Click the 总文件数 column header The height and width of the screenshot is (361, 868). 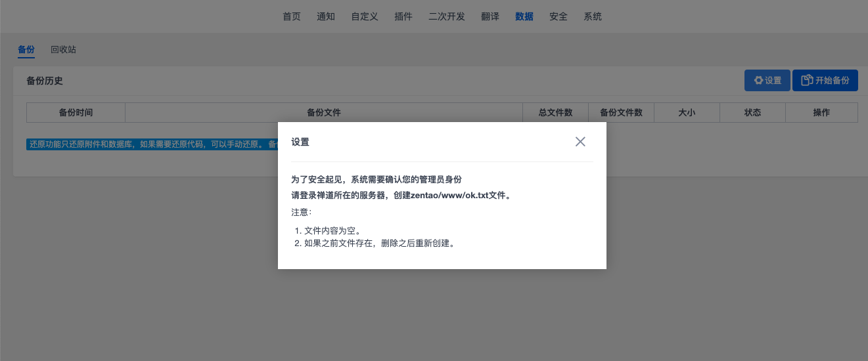coord(556,112)
